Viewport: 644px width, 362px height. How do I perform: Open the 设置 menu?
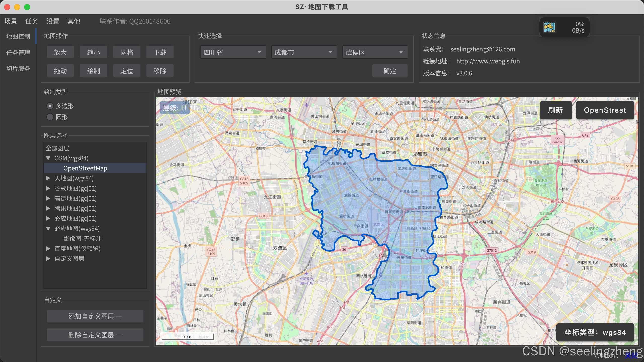click(53, 21)
